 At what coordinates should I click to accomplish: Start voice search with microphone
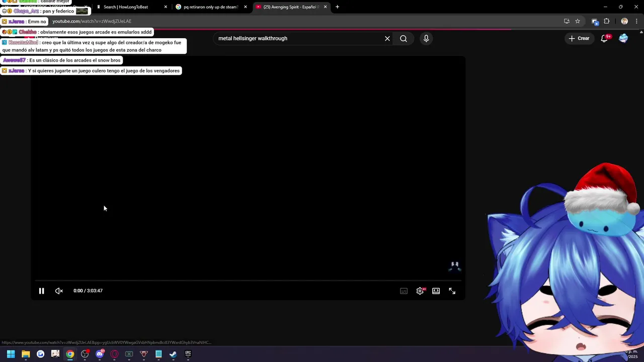coord(426,38)
